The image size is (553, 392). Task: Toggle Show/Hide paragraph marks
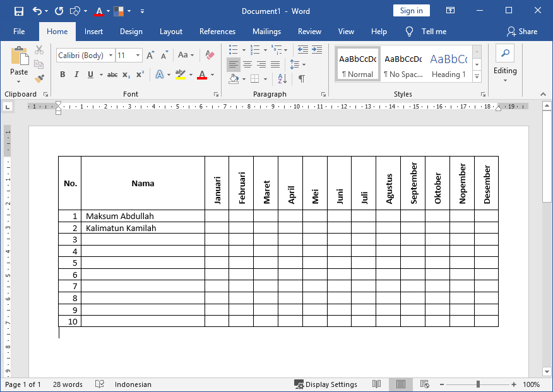click(x=302, y=79)
